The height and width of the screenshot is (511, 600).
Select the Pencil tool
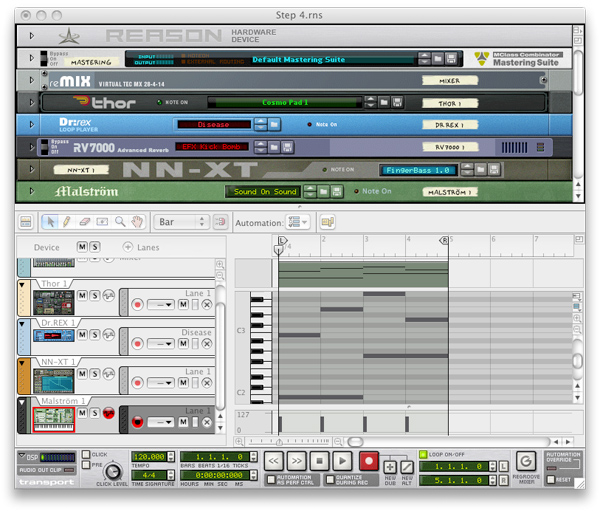[x=67, y=222]
